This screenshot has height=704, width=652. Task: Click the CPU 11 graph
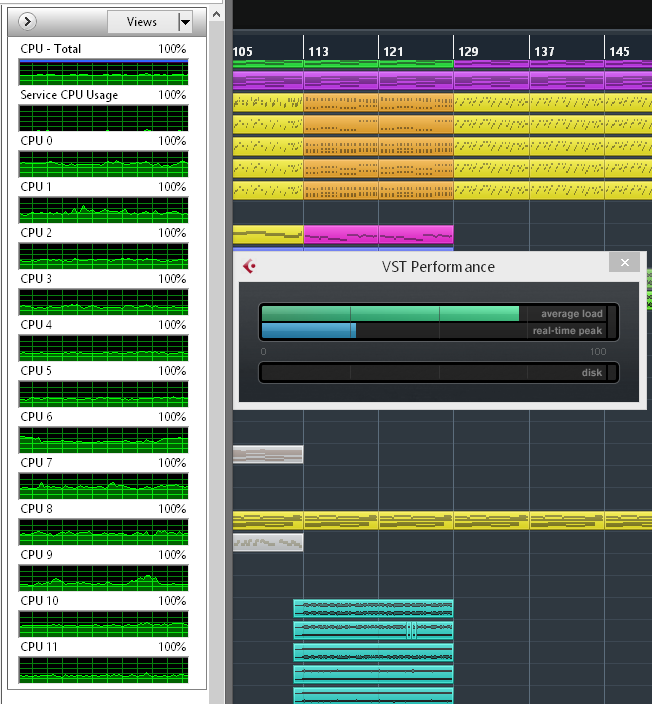click(x=103, y=670)
